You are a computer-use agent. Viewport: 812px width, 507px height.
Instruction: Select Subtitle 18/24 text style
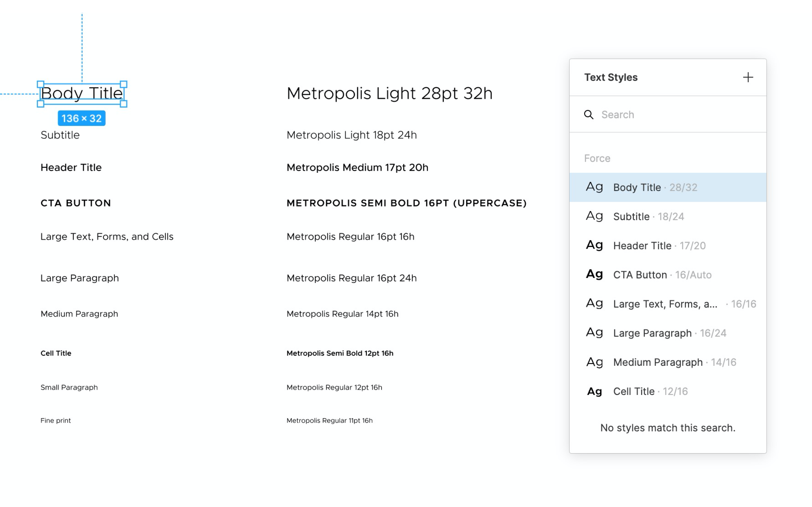point(668,217)
